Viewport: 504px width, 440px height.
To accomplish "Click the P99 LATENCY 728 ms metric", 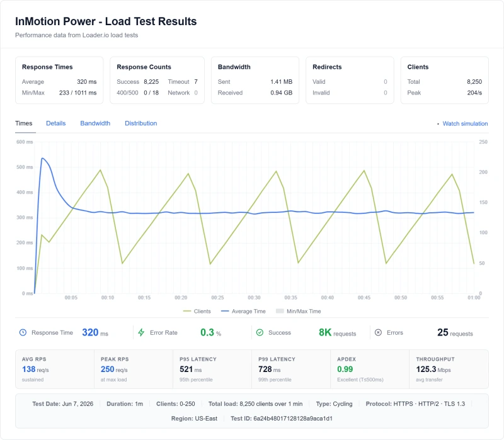I will click(270, 369).
